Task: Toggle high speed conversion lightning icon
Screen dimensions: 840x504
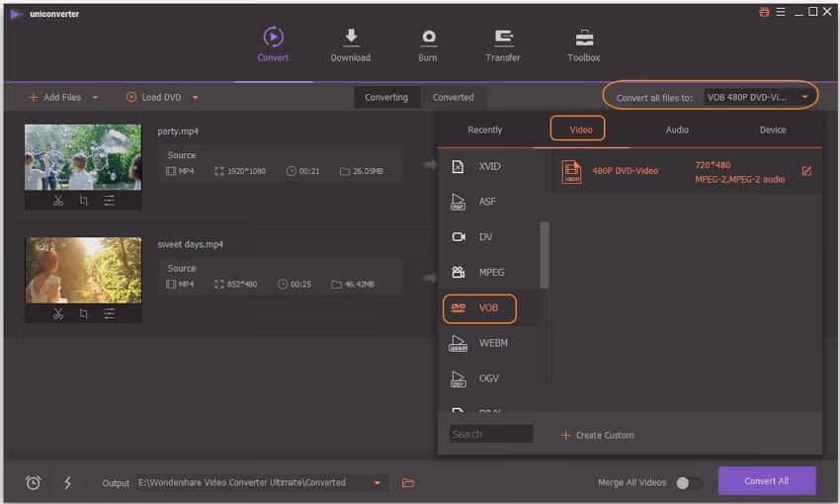Action: (67, 482)
